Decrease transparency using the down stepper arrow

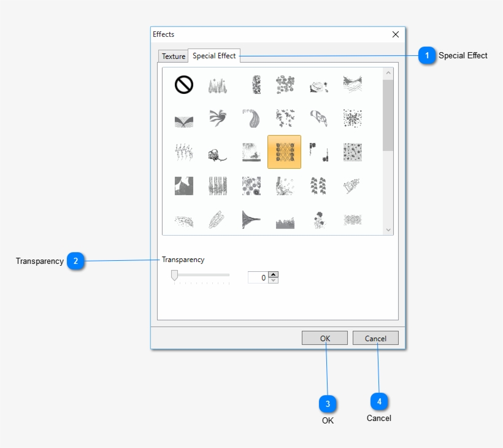272,280
